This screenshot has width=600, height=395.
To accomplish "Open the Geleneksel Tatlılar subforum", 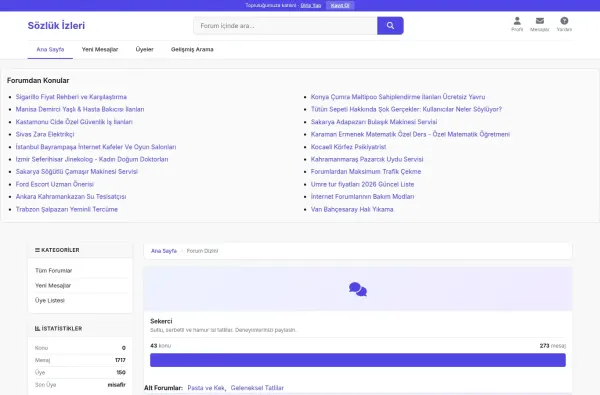I will [257, 388].
